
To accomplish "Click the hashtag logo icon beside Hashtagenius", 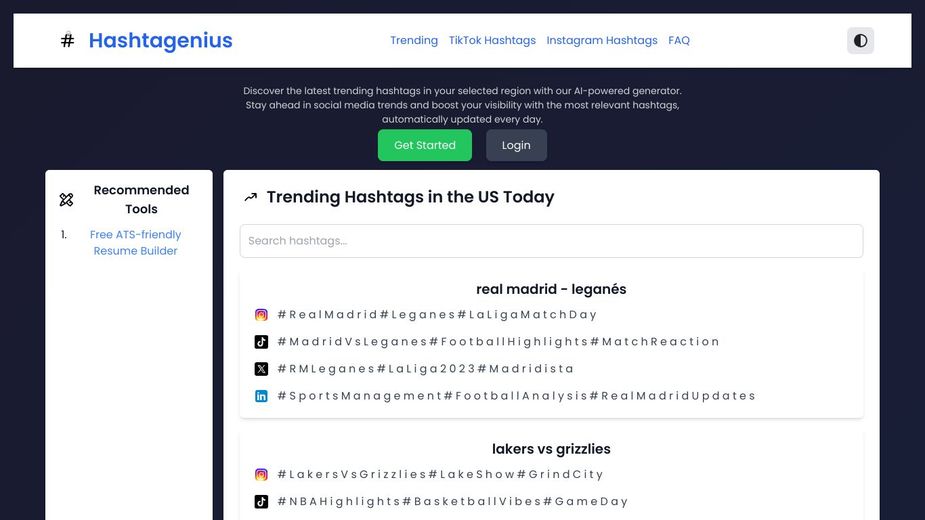I will coord(67,41).
